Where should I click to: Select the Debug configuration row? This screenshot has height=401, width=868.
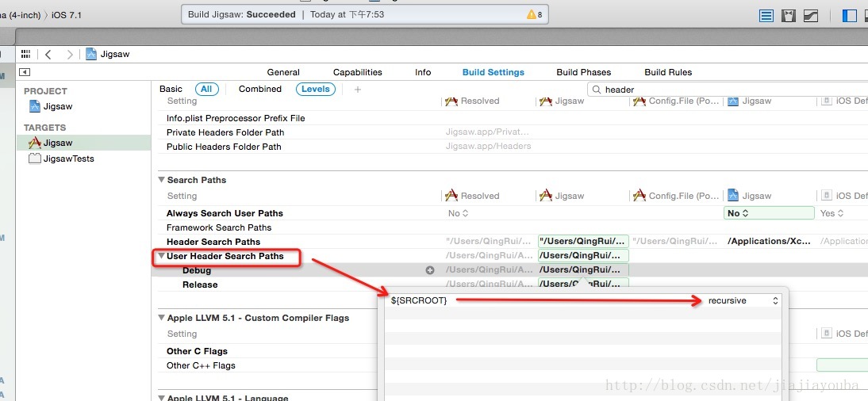197,270
